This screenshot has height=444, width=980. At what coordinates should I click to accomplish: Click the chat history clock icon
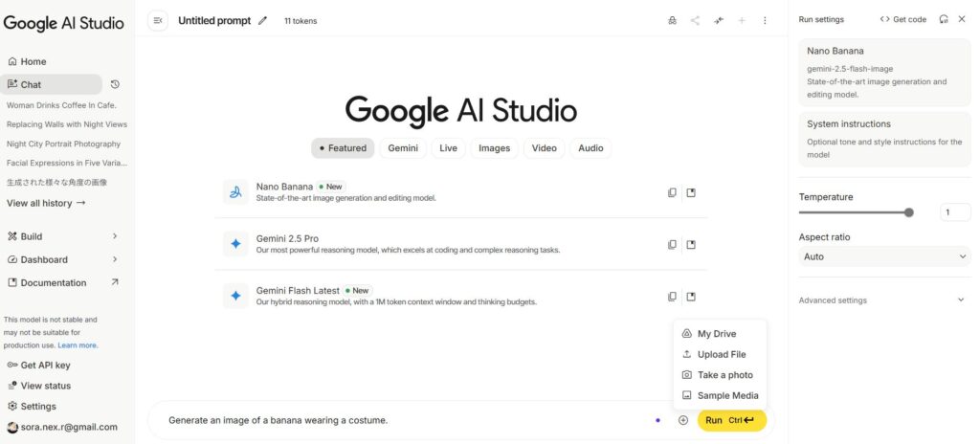(x=116, y=84)
